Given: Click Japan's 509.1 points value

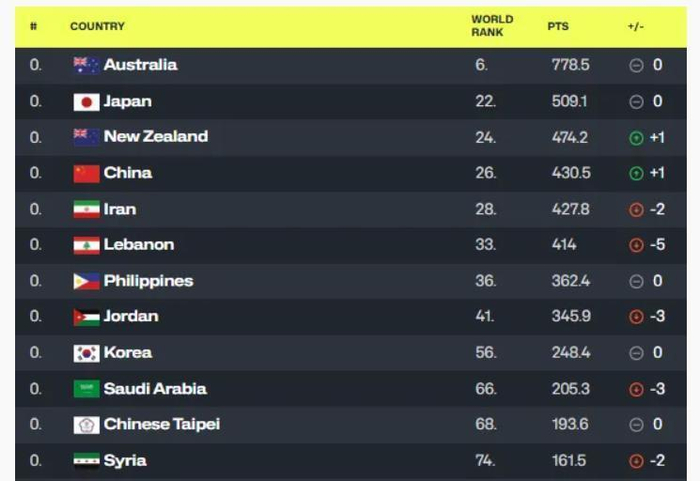Looking at the screenshot, I should (570, 101).
